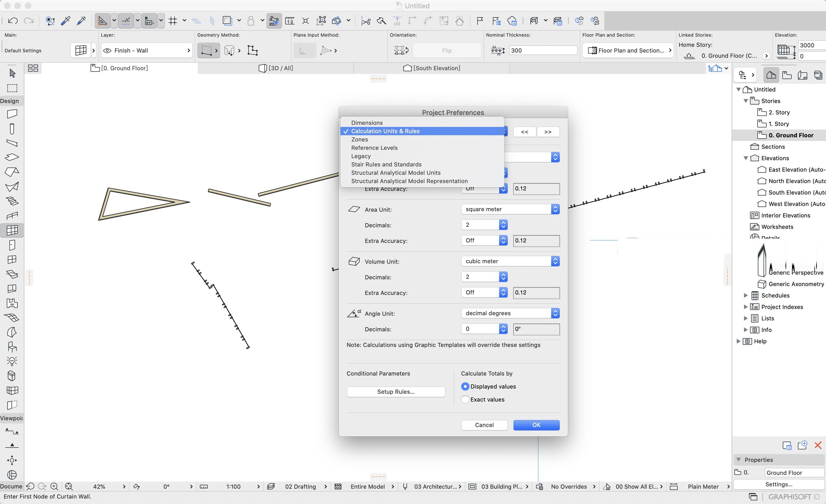Open Area Extra Accuracy Off dropdown
This screenshot has width=826, height=504.
pos(484,240)
